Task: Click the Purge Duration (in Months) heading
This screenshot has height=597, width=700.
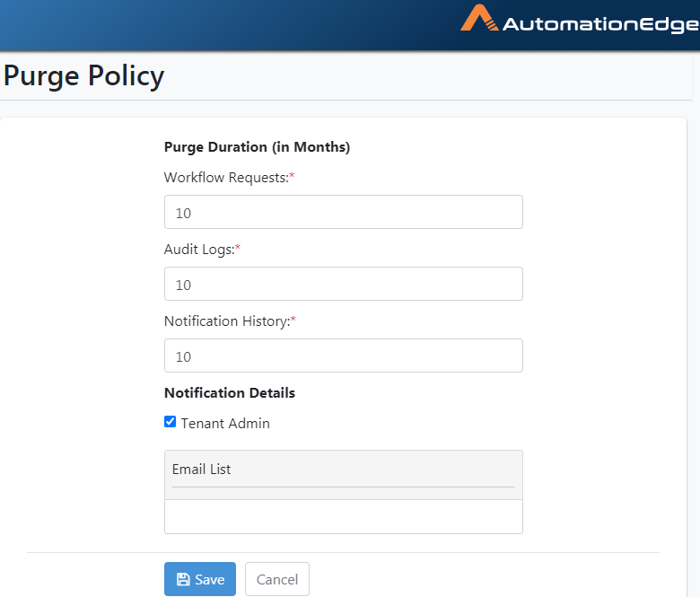Action: [x=258, y=147]
